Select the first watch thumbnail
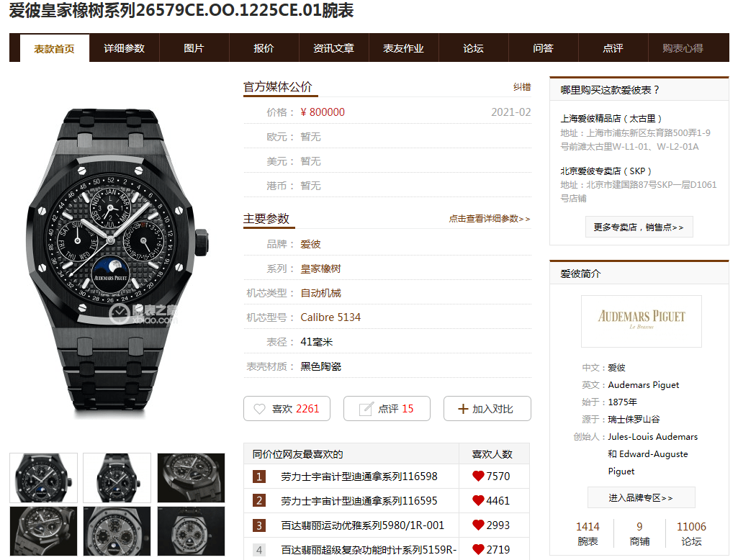This screenshot has width=738, height=560. (43, 478)
